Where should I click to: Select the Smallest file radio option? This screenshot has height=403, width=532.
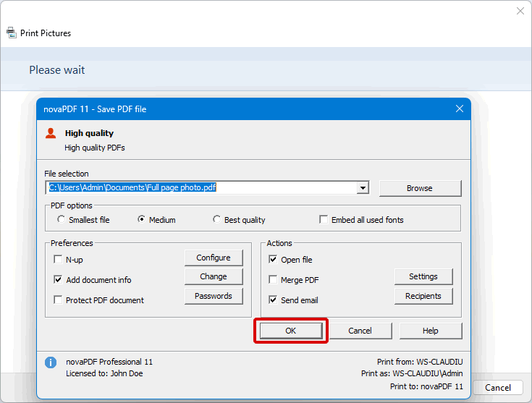(x=62, y=220)
